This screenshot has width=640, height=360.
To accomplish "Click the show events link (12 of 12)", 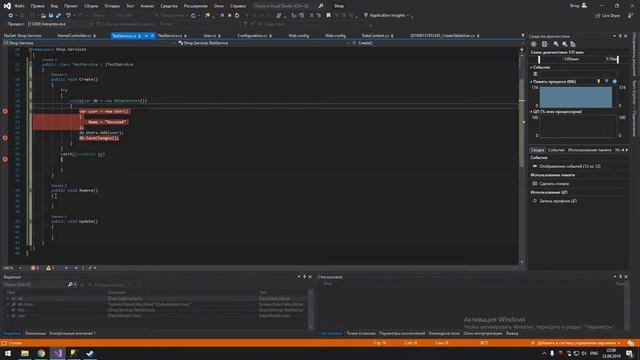I will point(569,167).
